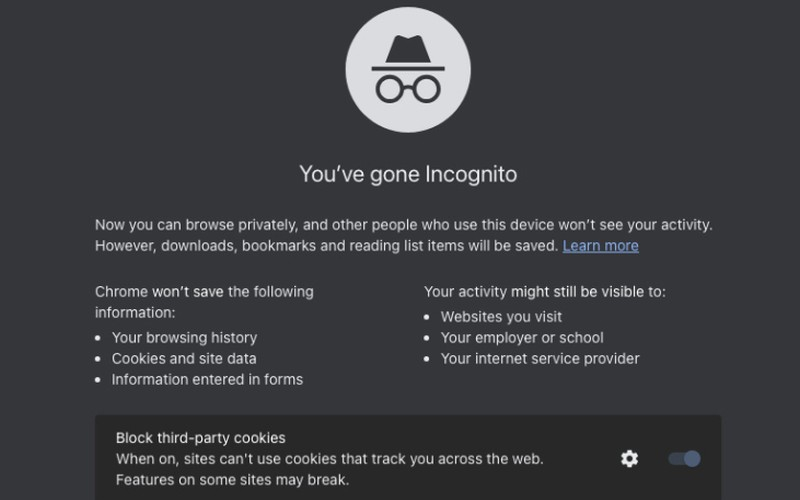Click "Your employer or school" bullet item
The width and height of the screenshot is (800, 500).
(522, 338)
